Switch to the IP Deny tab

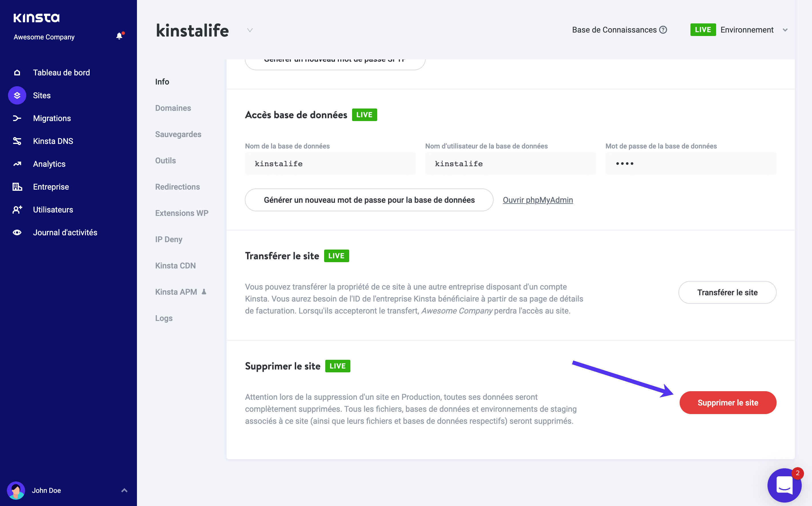pos(169,239)
